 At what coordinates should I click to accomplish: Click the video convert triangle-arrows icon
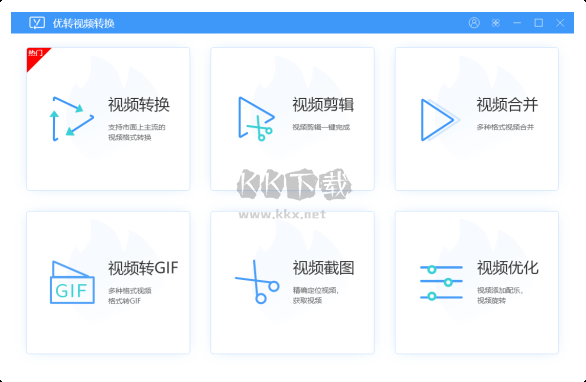[72, 119]
